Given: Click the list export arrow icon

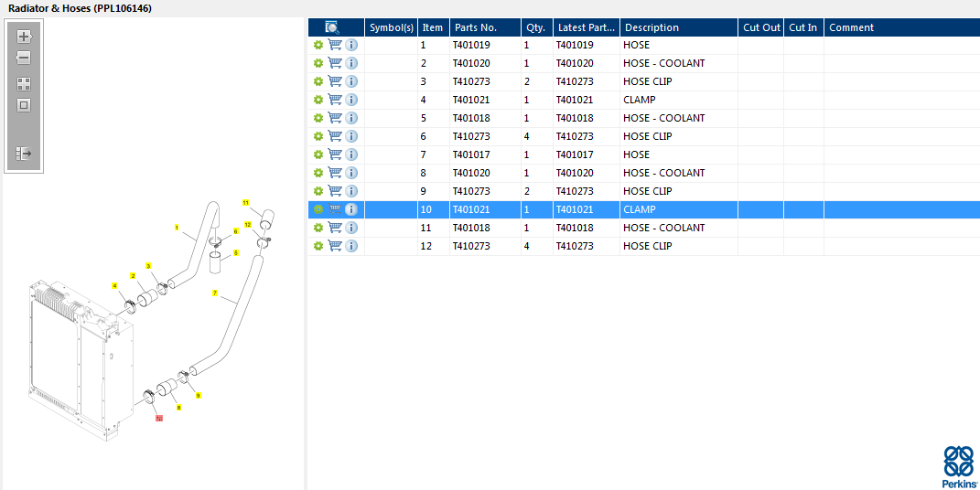Looking at the screenshot, I should click(x=24, y=154).
